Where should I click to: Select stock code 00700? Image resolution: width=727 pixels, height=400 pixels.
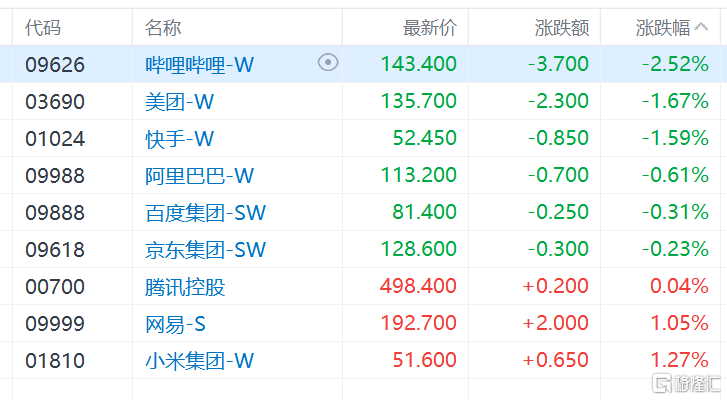tap(55, 287)
